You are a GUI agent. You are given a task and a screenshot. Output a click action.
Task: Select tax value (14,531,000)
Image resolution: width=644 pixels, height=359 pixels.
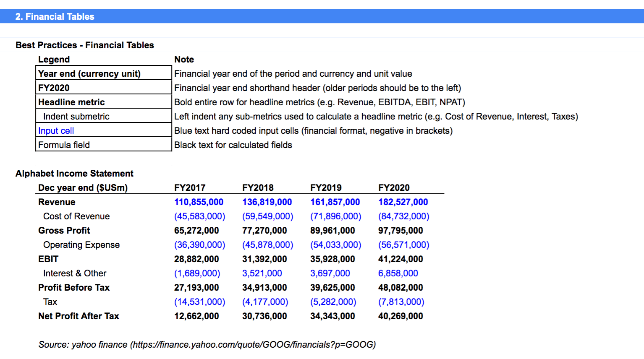pos(199,302)
